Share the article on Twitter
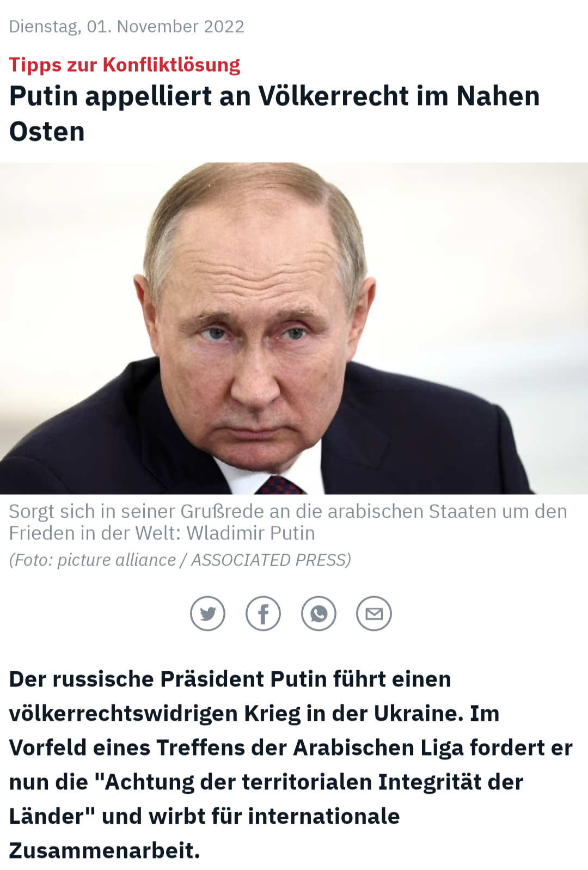 pyautogui.click(x=207, y=614)
